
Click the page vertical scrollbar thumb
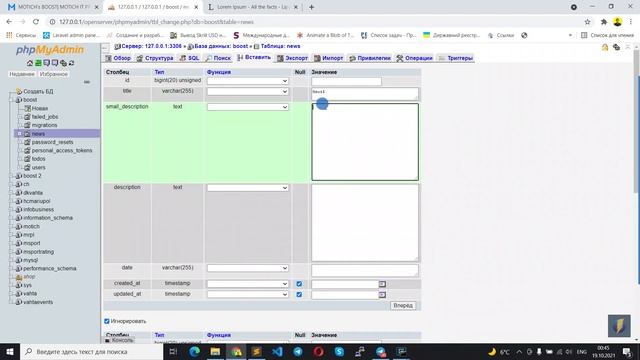click(636, 121)
